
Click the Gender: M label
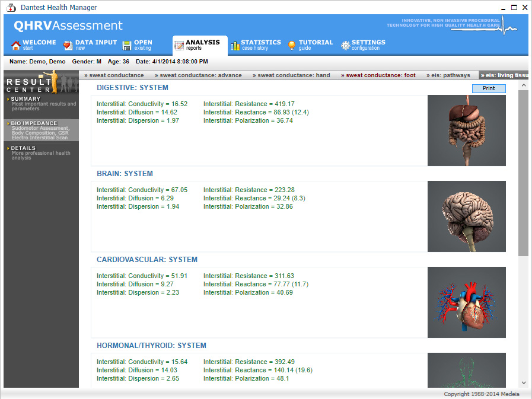[x=87, y=62]
